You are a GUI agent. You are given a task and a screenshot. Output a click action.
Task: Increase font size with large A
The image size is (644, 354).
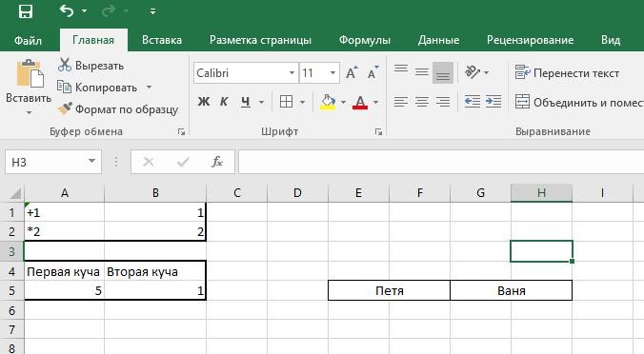tap(352, 73)
